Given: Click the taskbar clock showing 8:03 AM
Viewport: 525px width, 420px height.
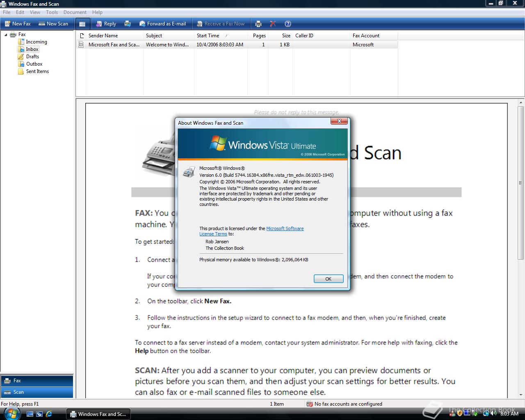Looking at the screenshot, I should coord(509,414).
